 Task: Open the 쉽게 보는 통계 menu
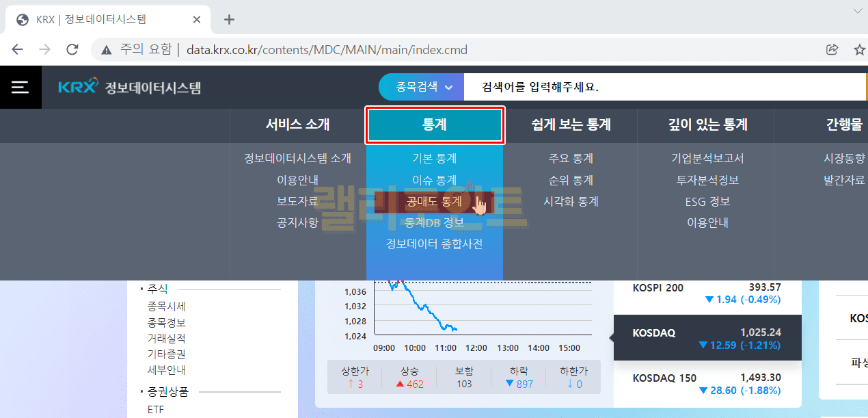coord(571,125)
